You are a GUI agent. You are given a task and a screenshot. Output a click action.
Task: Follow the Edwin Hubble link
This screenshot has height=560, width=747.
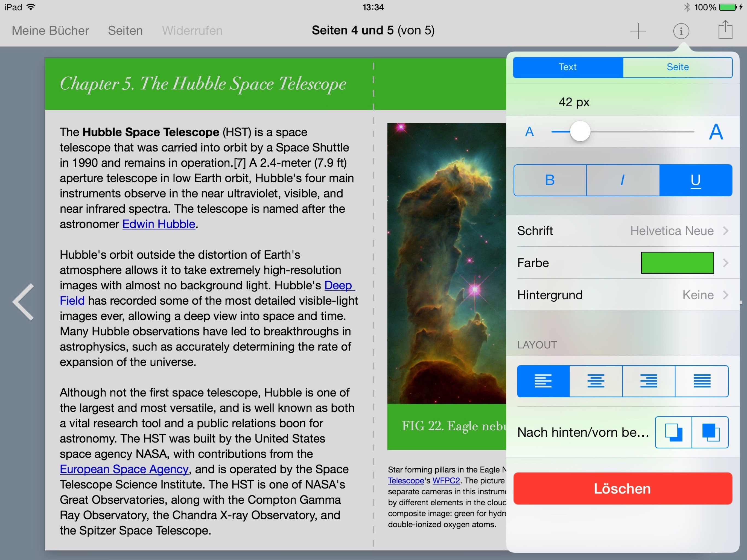coord(159,224)
